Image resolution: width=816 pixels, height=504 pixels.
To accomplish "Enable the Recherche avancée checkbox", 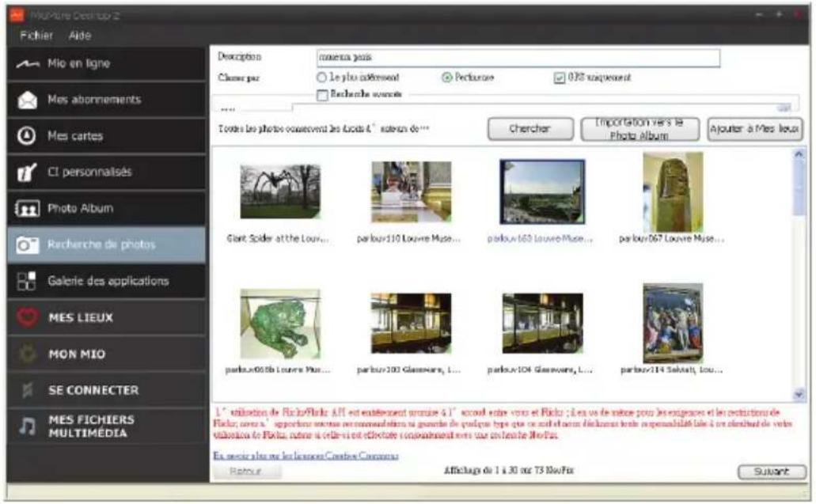I will pos(322,95).
